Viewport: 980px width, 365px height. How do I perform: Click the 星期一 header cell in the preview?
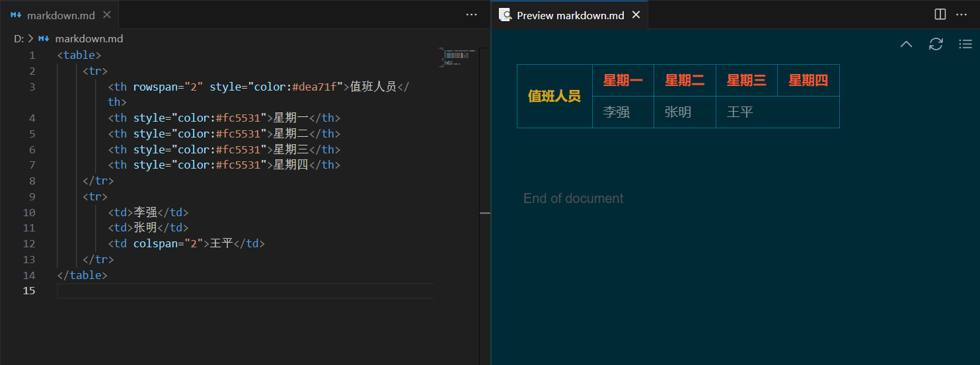click(622, 81)
